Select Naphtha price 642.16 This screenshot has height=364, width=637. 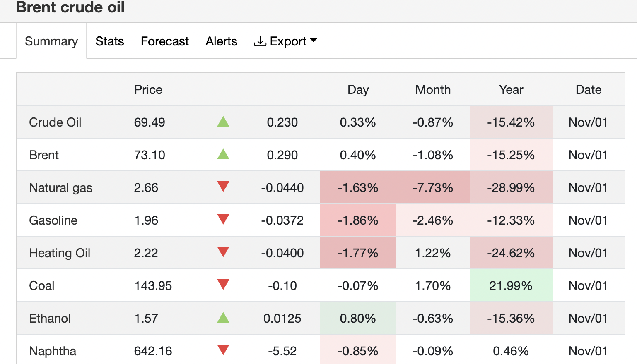point(153,351)
